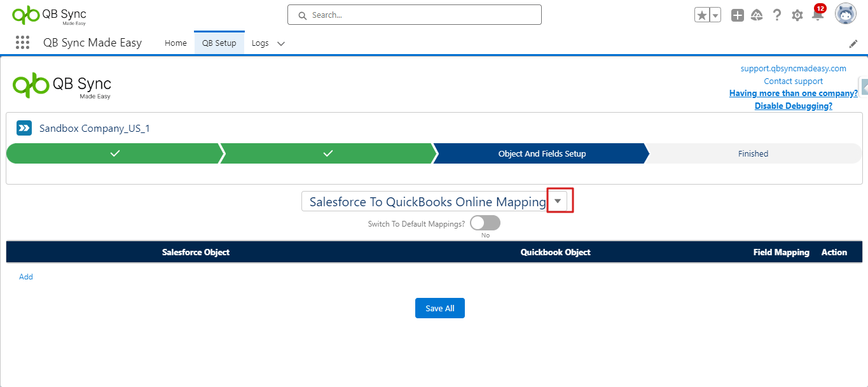
Task: Select the QB Setup tab
Action: [219, 43]
